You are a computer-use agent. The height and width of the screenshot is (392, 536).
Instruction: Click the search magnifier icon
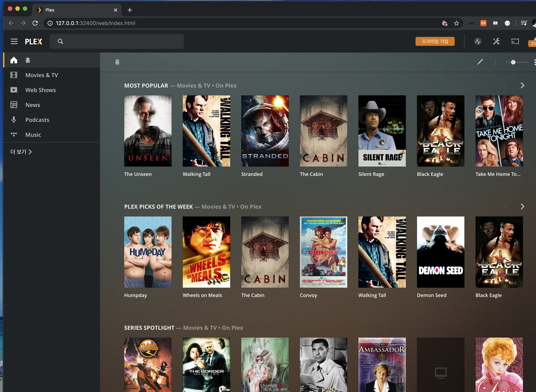[60, 41]
